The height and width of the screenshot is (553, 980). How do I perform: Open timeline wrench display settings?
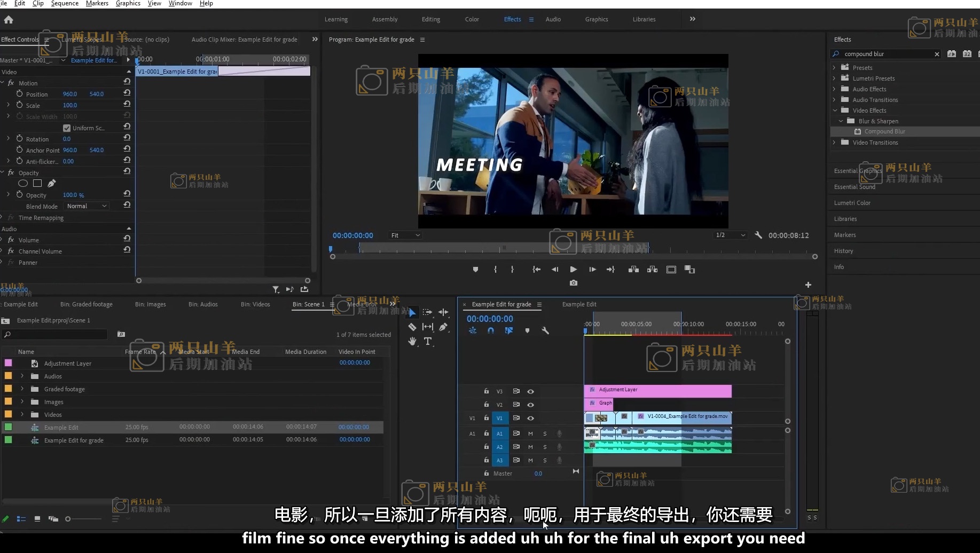[x=545, y=331]
